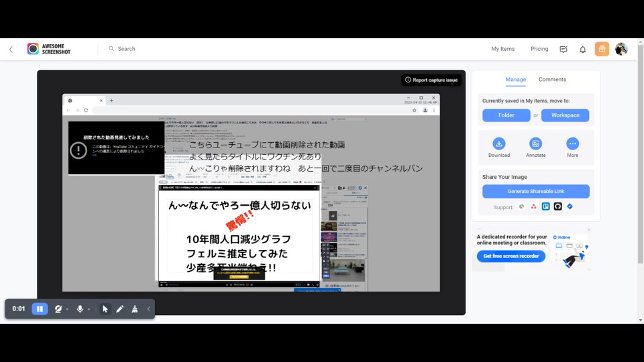
Task: Select the Jira support icon
Action: 570,206
